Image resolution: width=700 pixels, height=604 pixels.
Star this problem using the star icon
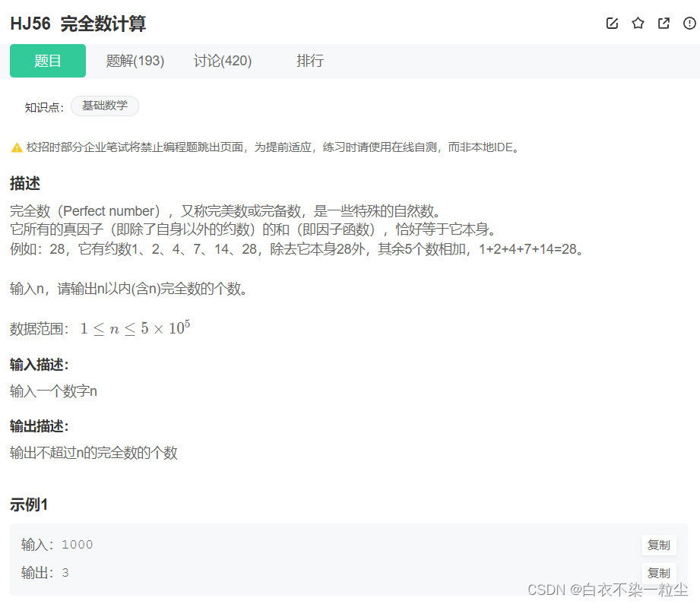pyautogui.click(x=638, y=24)
